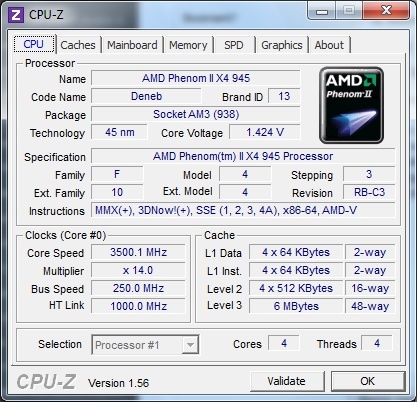The height and width of the screenshot is (402, 417).
Task: Click the OK button
Action: pyautogui.click(x=368, y=381)
